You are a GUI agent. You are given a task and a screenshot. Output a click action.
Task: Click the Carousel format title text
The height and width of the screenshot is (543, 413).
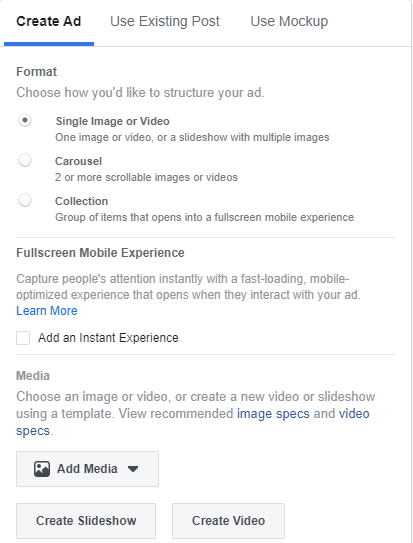pos(79,161)
